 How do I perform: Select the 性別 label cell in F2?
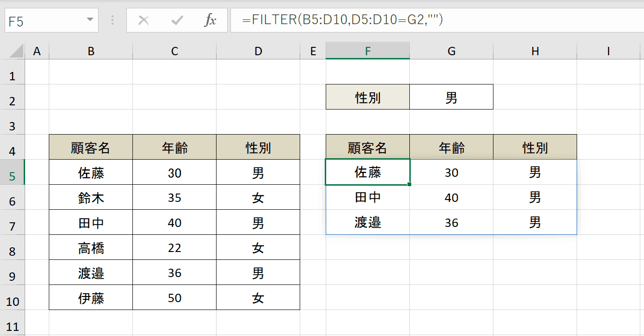tap(368, 97)
